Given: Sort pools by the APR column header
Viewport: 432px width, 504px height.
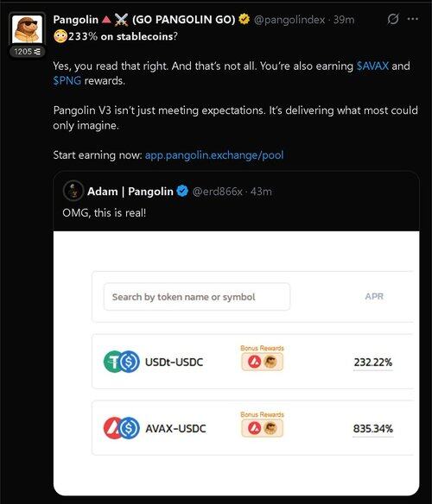Looking at the screenshot, I should tap(374, 296).
